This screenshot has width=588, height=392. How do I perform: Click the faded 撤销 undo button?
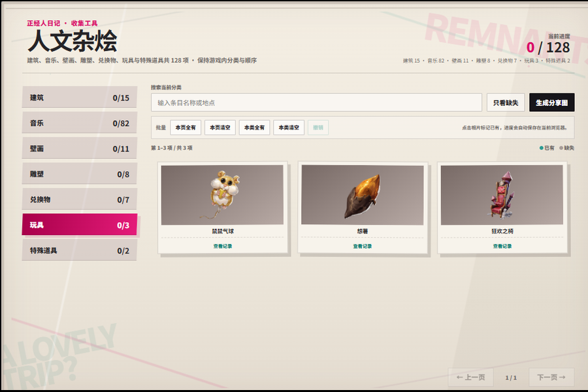pyautogui.click(x=318, y=127)
